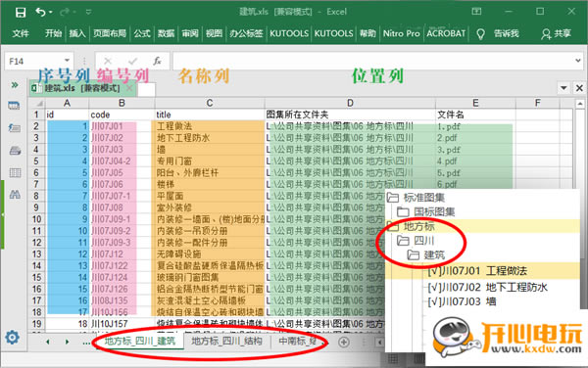588x368 pixels.
Task: Click the 共享 share button
Action: click(556, 33)
